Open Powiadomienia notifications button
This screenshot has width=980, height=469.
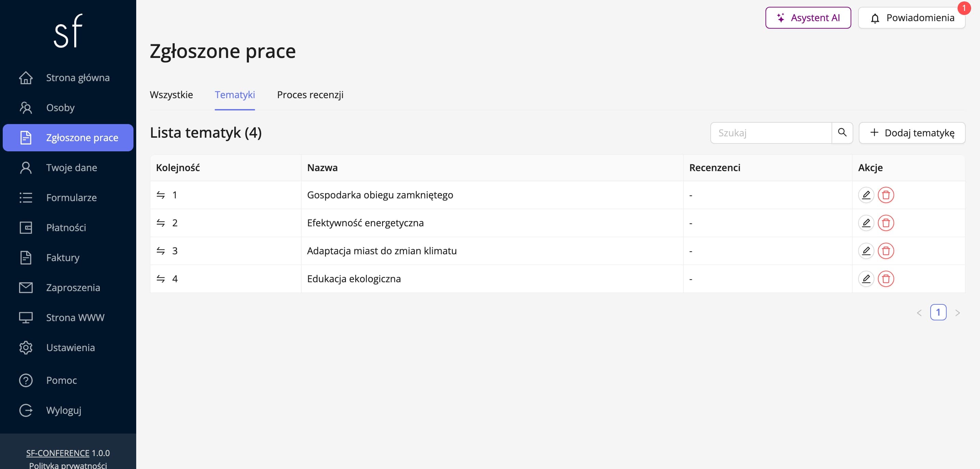click(912, 17)
